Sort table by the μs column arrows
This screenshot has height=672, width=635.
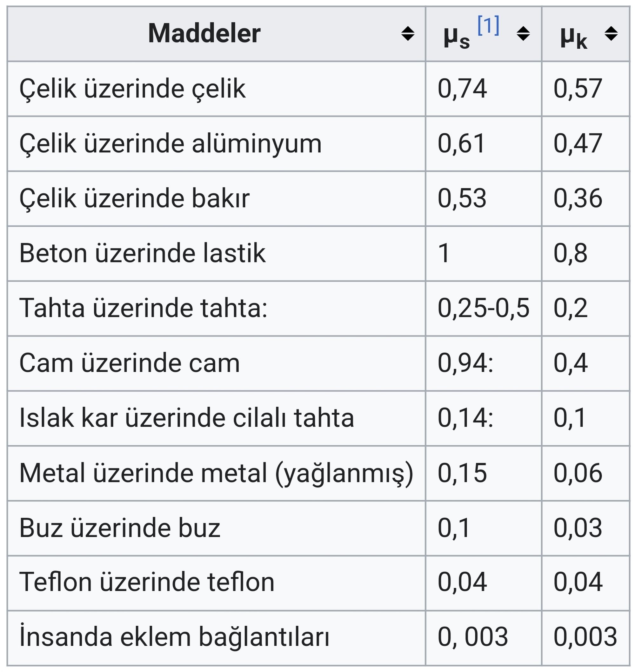(x=523, y=34)
